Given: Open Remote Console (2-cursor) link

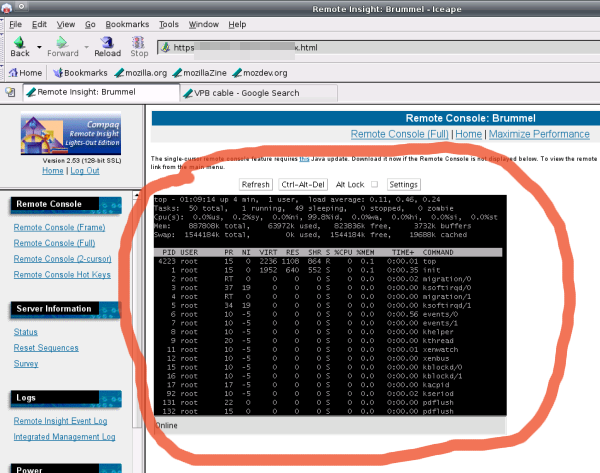Looking at the screenshot, I should (x=62, y=259).
